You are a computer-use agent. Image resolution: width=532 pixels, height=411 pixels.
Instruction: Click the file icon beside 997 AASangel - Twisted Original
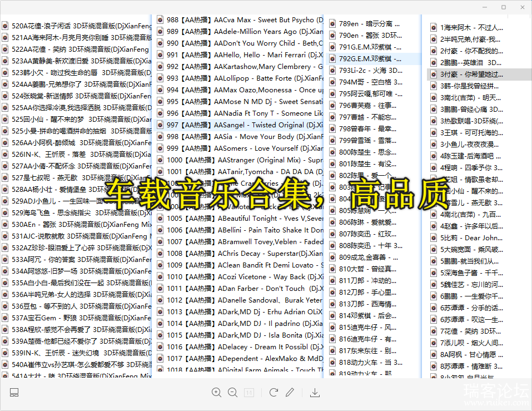(160, 125)
